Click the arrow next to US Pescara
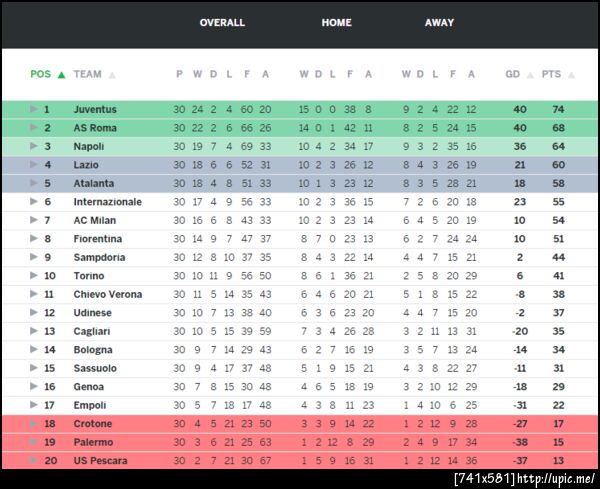 (x=34, y=461)
